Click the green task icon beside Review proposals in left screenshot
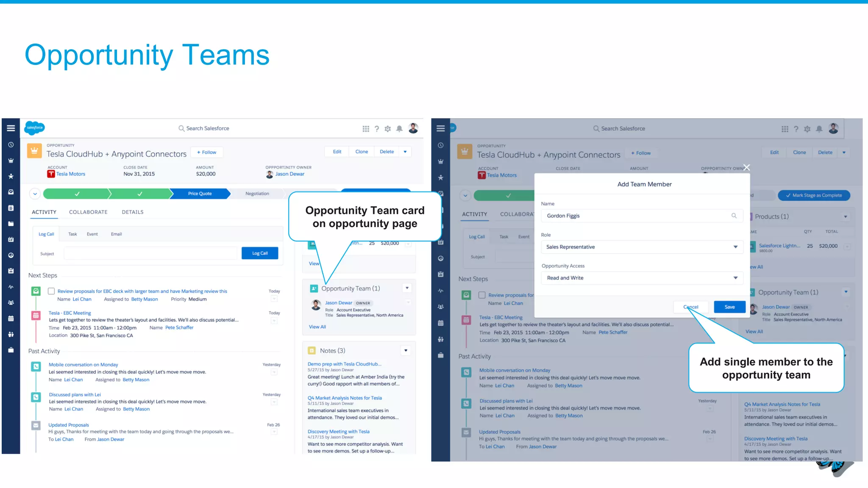This screenshot has width=868, height=488. point(36,291)
